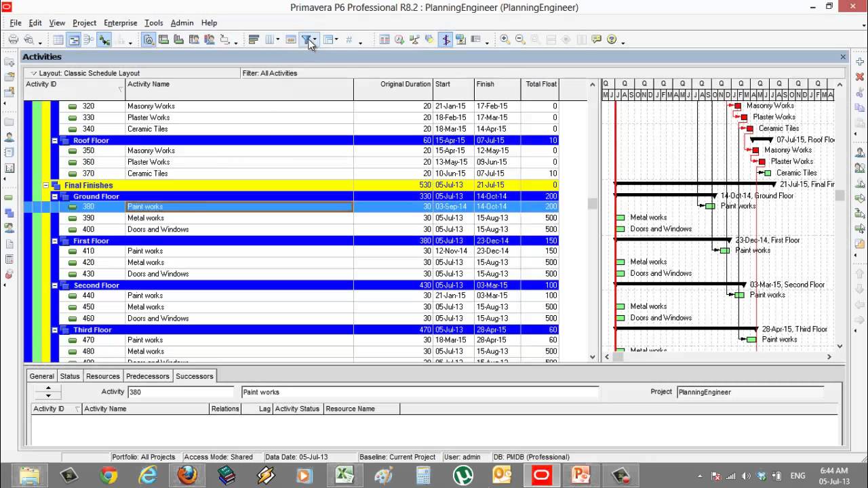Viewport: 868px width, 488px height.
Task: Click the Print icon in toolbar
Action: point(13,40)
